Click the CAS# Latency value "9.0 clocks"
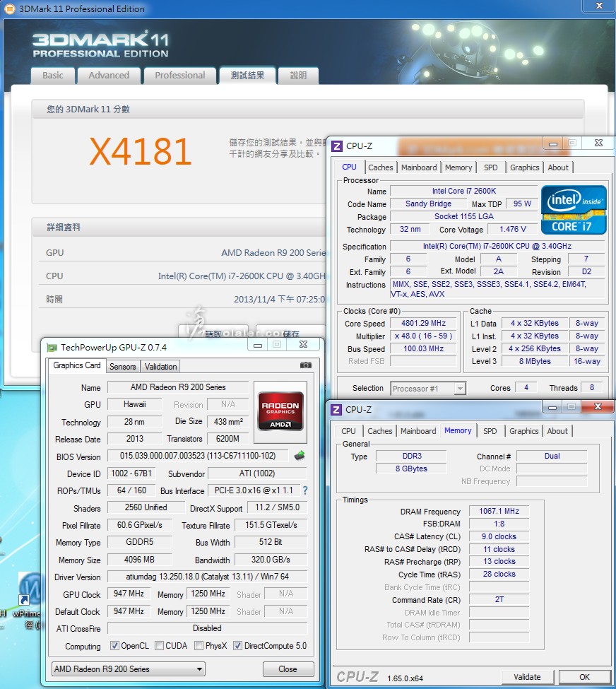 point(499,536)
